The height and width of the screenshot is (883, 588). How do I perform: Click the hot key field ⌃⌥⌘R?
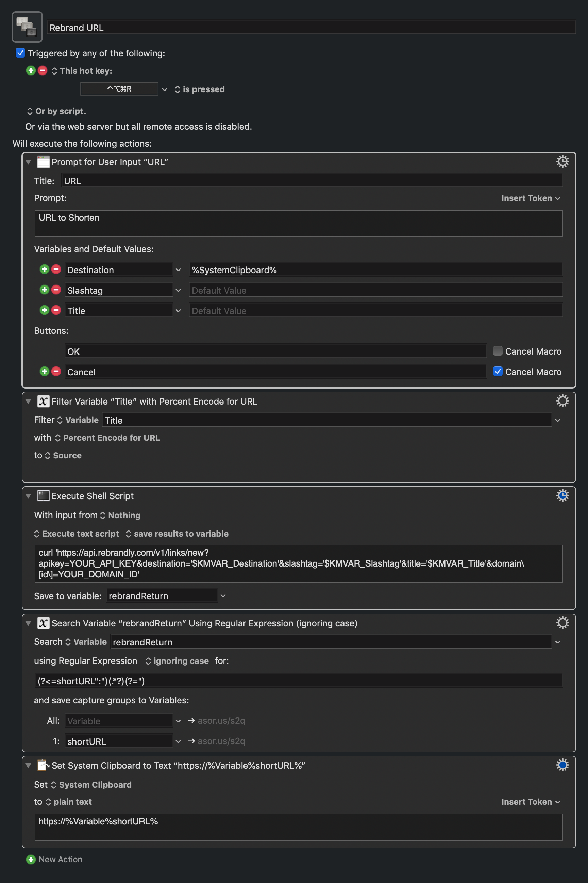click(x=119, y=89)
